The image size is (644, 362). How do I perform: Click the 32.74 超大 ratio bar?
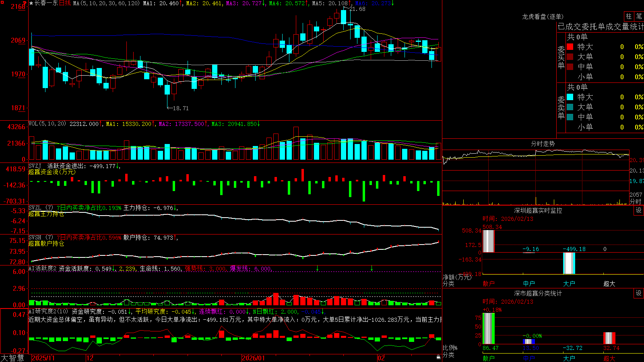609,338
